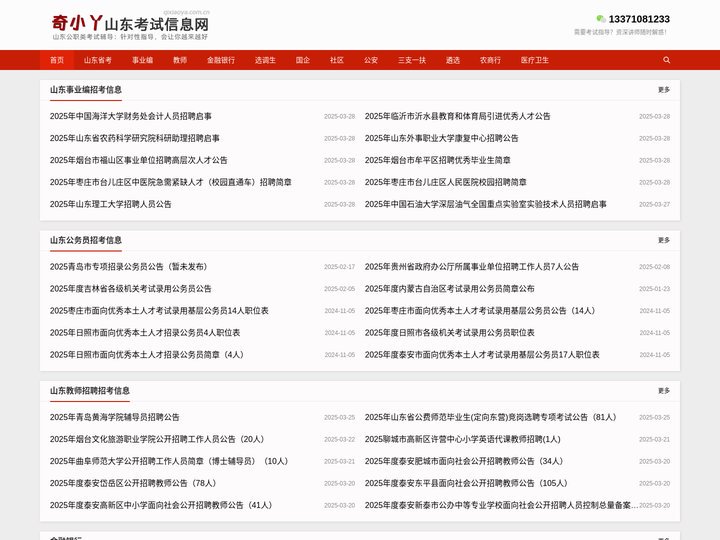Viewport: 720px width, 540px height.
Task: Click the search magnifier icon in red navbar
Action: (666, 60)
